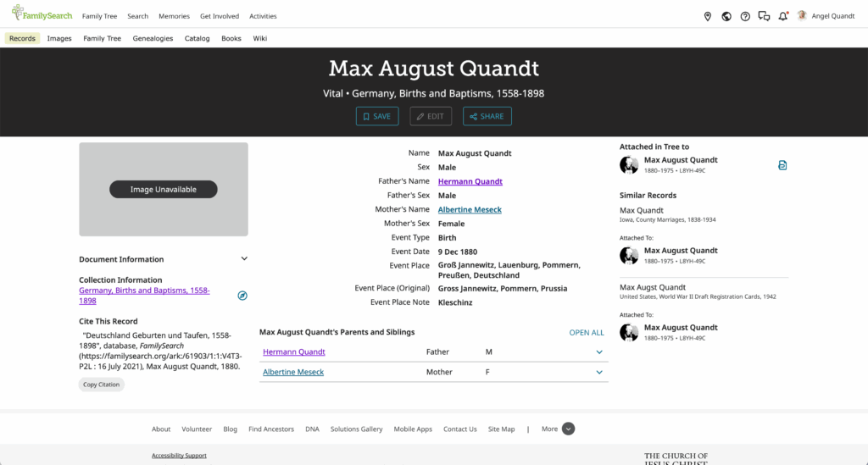
Task: Click the Solutions Gallery footer link
Action: tap(357, 429)
